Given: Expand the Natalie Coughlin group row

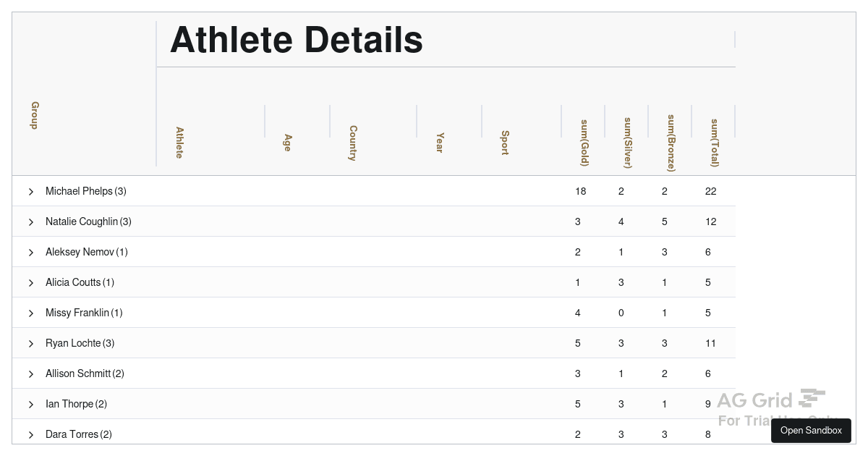Looking at the screenshot, I should [x=31, y=222].
